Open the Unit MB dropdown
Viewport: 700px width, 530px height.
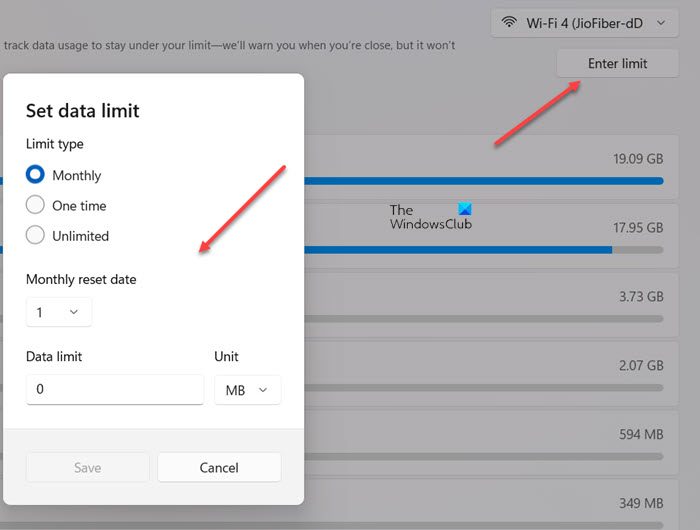pos(247,390)
